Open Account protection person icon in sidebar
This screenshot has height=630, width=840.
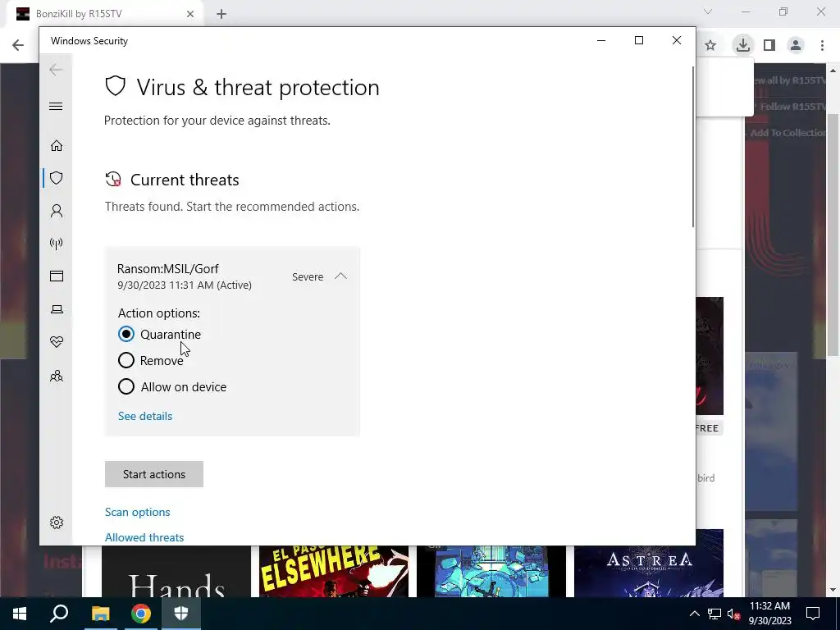tap(57, 211)
